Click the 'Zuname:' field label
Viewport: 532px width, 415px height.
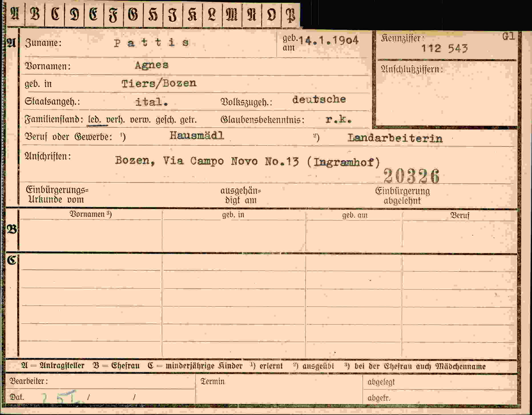click(43, 43)
